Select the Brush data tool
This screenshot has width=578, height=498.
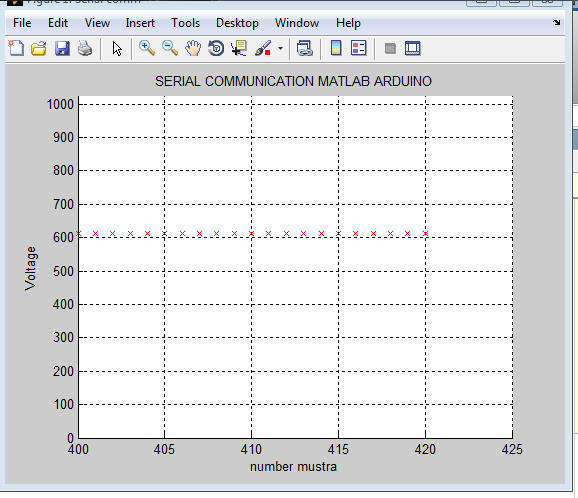pos(263,48)
